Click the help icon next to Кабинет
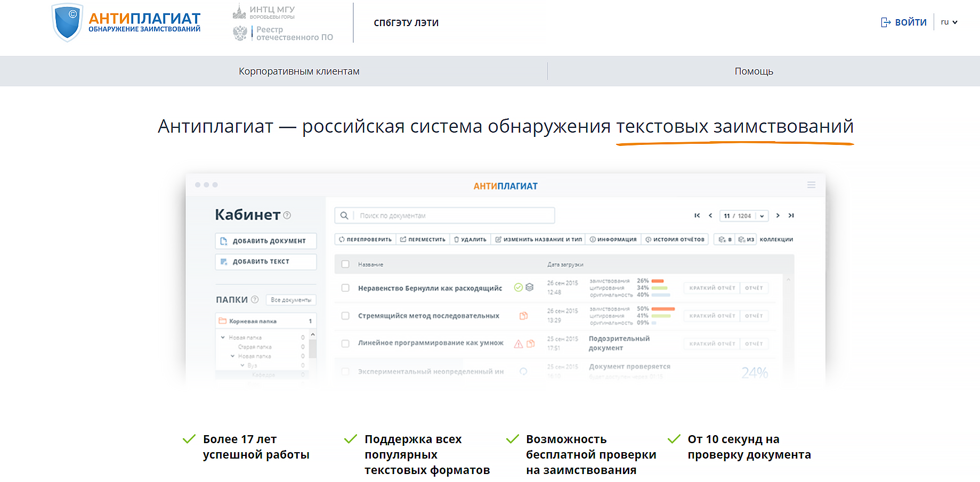 (x=287, y=215)
